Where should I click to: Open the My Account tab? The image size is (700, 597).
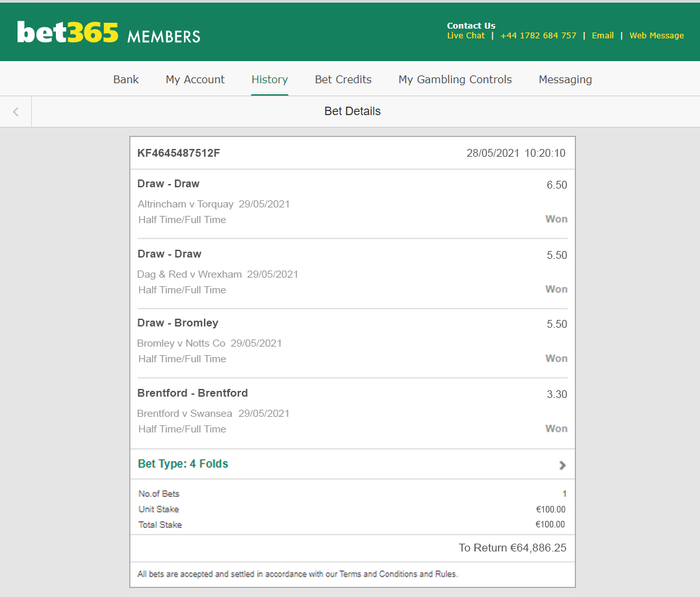(x=195, y=79)
